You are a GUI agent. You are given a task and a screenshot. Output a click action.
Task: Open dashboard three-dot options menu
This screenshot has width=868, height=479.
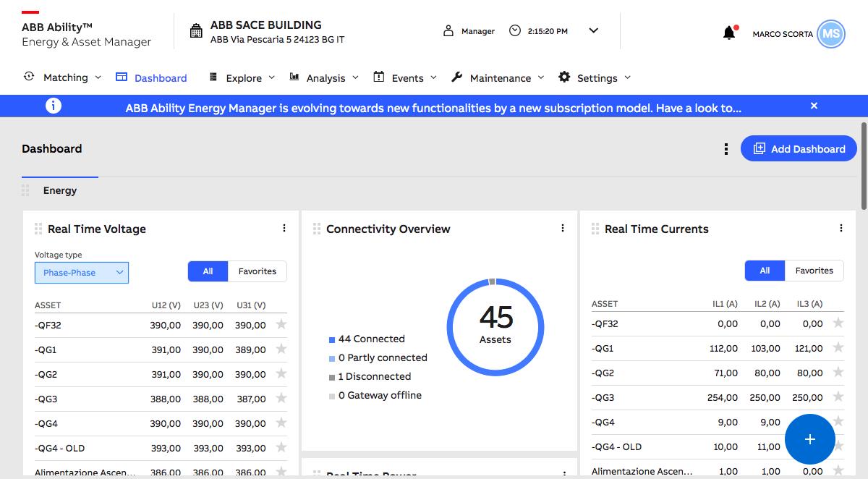(x=726, y=149)
